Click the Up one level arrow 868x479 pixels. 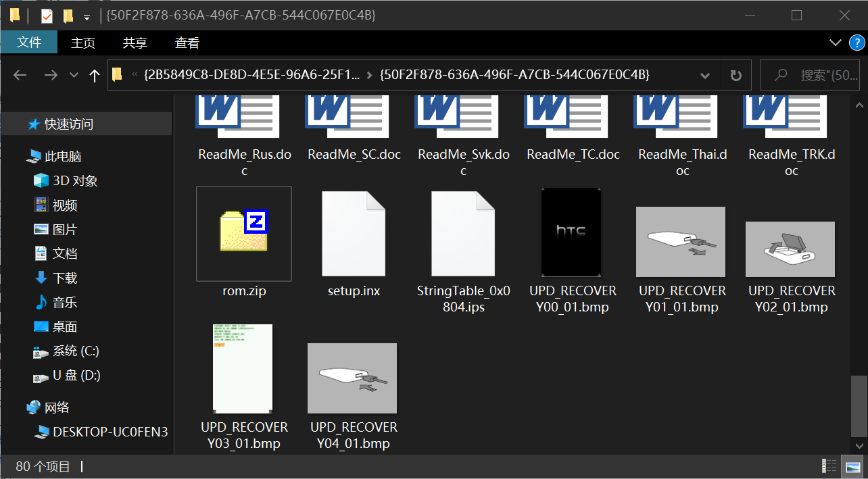(95, 75)
